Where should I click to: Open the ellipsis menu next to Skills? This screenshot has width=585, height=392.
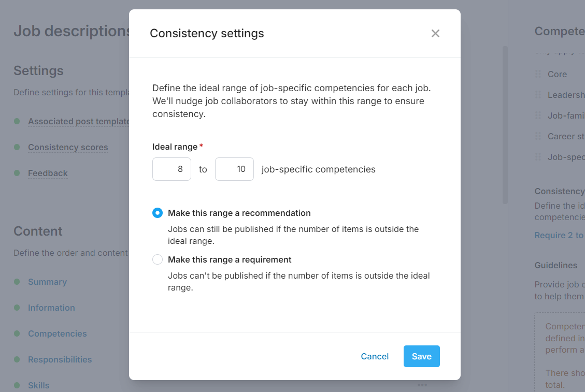422,385
